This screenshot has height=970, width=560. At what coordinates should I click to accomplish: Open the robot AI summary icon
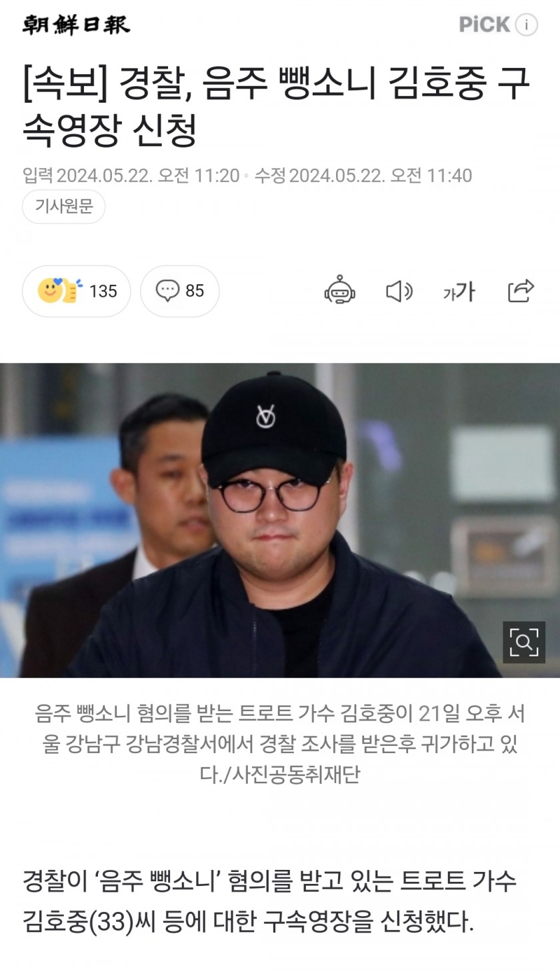pyautogui.click(x=340, y=290)
